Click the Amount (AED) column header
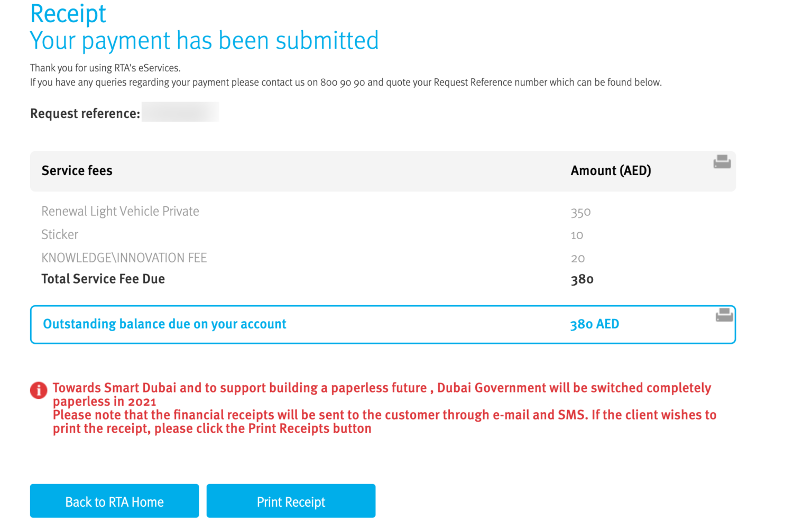812x529 pixels. pyautogui.click(x=611, y=170)
